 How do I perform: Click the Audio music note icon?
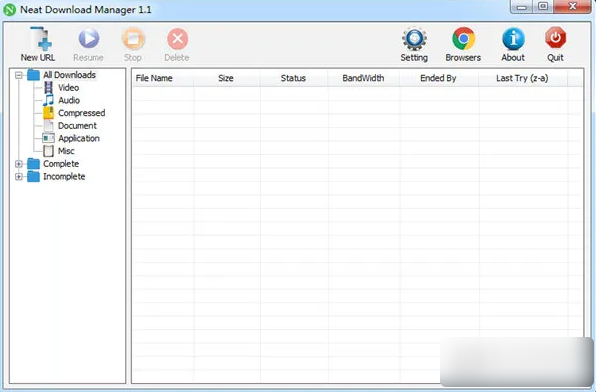pos(48,100)
